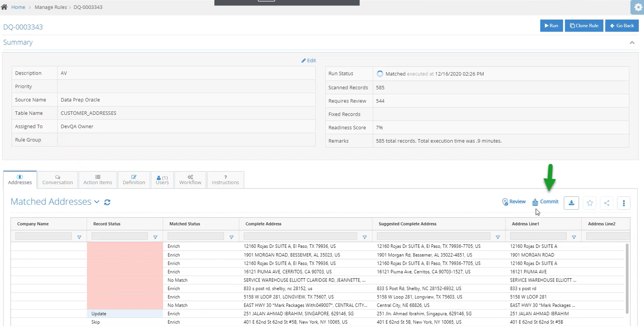
Task: Click the Suggested Complete Address filter funnel
Action: (x=498, y=238)
